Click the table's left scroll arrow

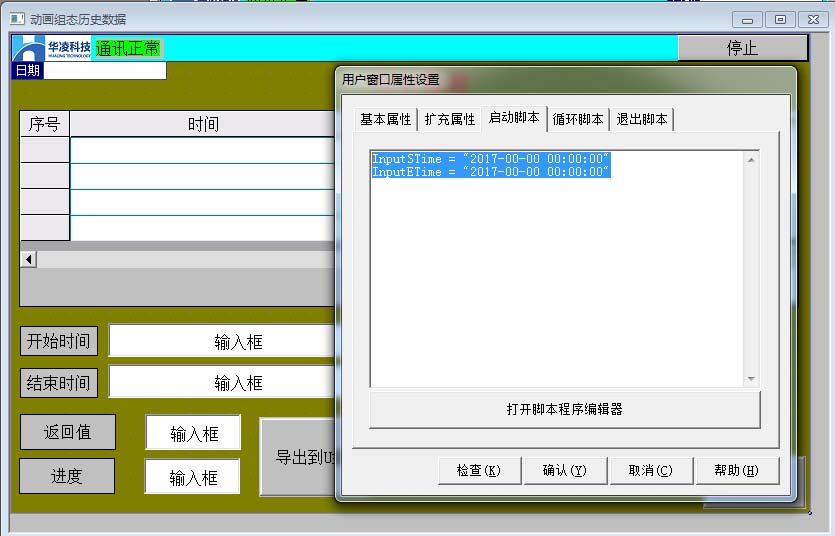[28, 260]
